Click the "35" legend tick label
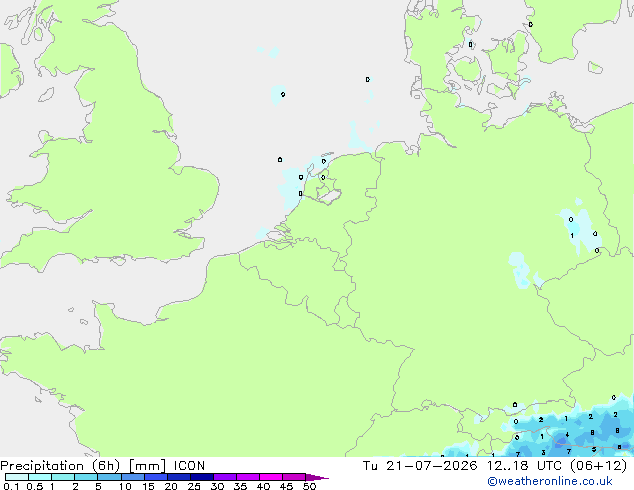The width and height of the screenshot is (634, 490). [240, 486]
